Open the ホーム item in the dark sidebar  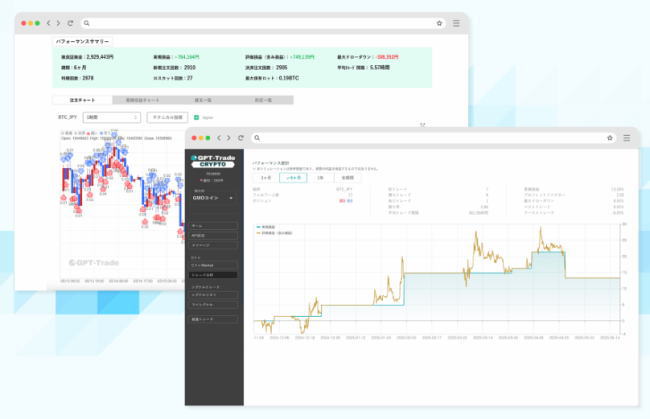[214, 226]
